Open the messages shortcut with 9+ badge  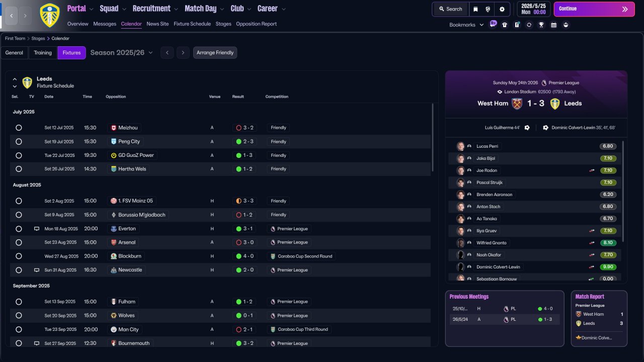tap(493, 24)
